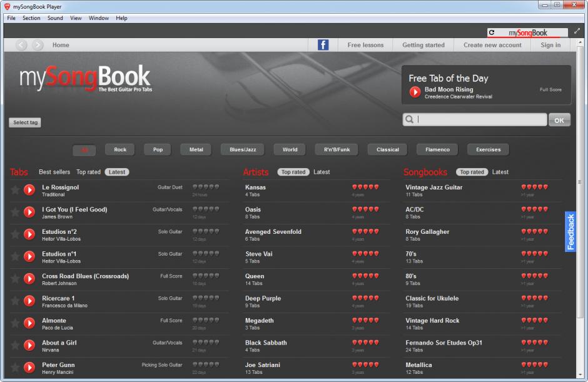Open Getting started page
This screenshot has height=382, width=588.
[x=423, y=45]
